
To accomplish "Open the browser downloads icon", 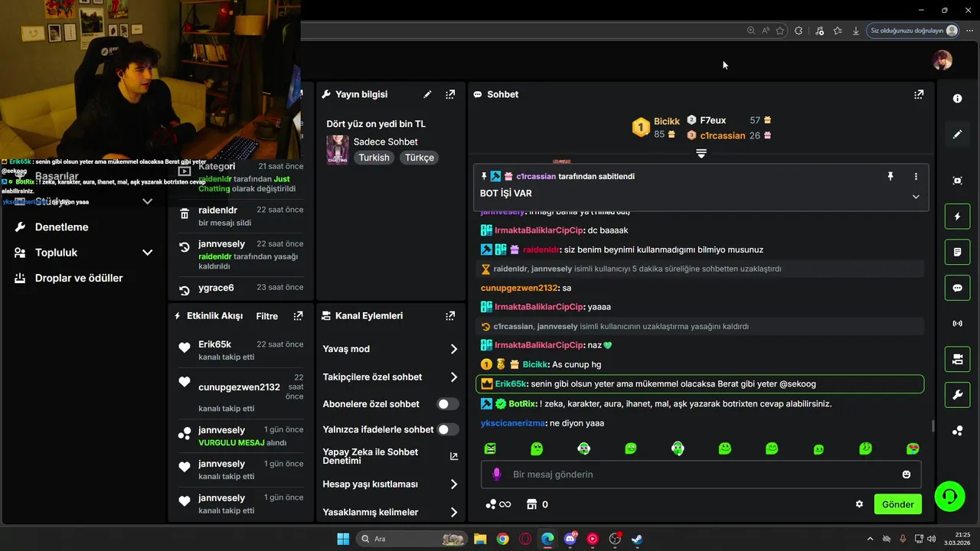I will pos(855,31).
